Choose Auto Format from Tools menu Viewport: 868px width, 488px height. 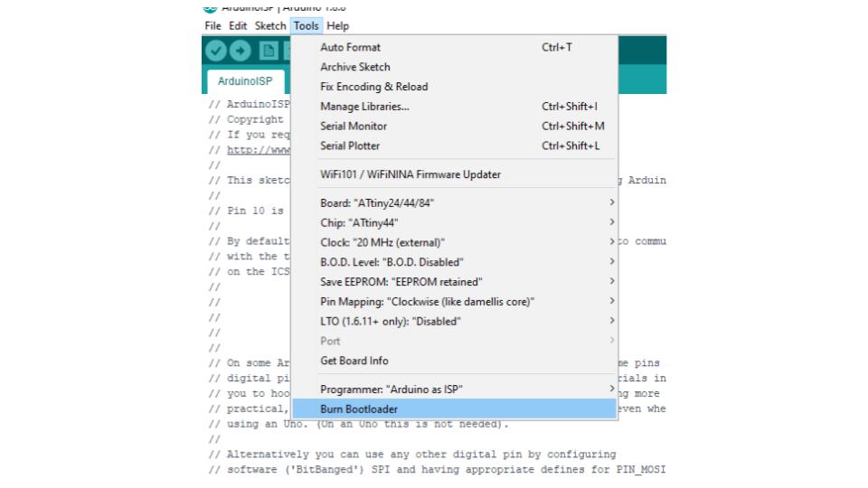coord(454,48)
